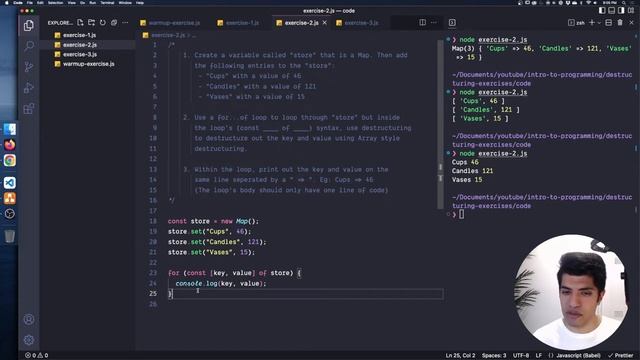Click the Prettier status item
The height and width of the screenshot is (360, 640).
point(621,356)
